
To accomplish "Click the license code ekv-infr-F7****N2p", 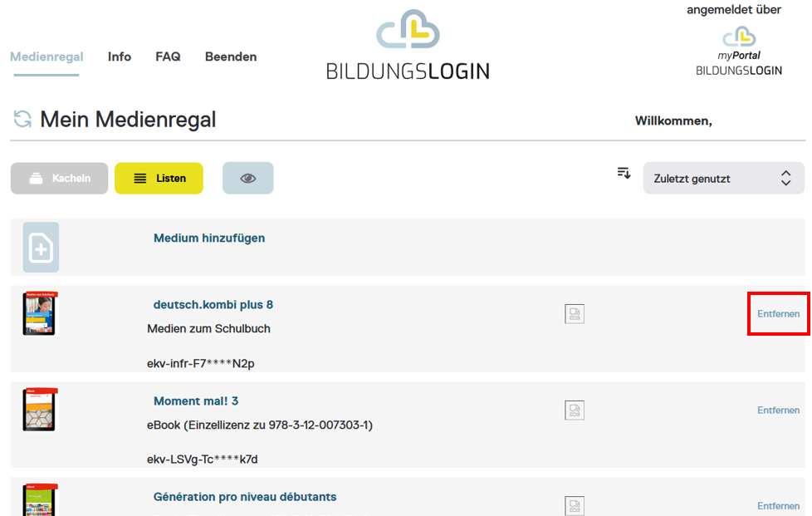I will 201,364.
